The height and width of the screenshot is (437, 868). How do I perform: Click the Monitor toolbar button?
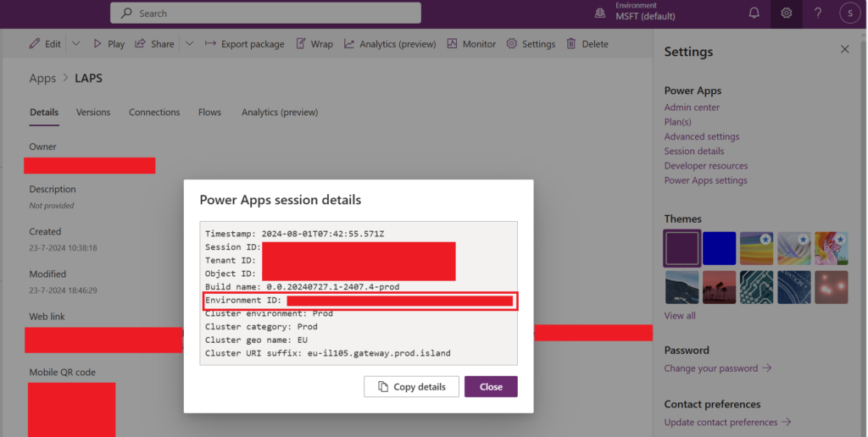click(x=471, y=44)
